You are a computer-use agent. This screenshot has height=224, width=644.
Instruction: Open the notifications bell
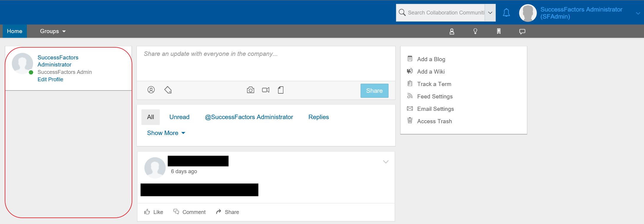point(506,13)
